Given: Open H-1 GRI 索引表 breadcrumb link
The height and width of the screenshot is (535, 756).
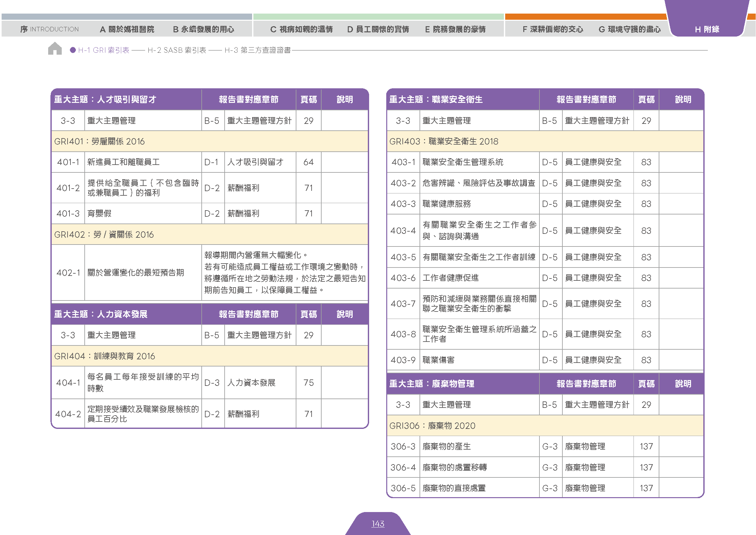Looking at the screenshot, I should 104,50.
